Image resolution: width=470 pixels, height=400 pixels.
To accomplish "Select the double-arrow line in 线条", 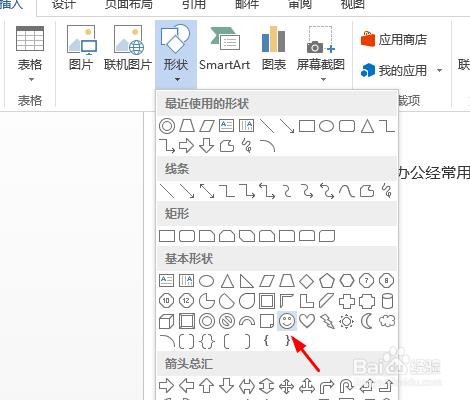I will coord(207,191).
